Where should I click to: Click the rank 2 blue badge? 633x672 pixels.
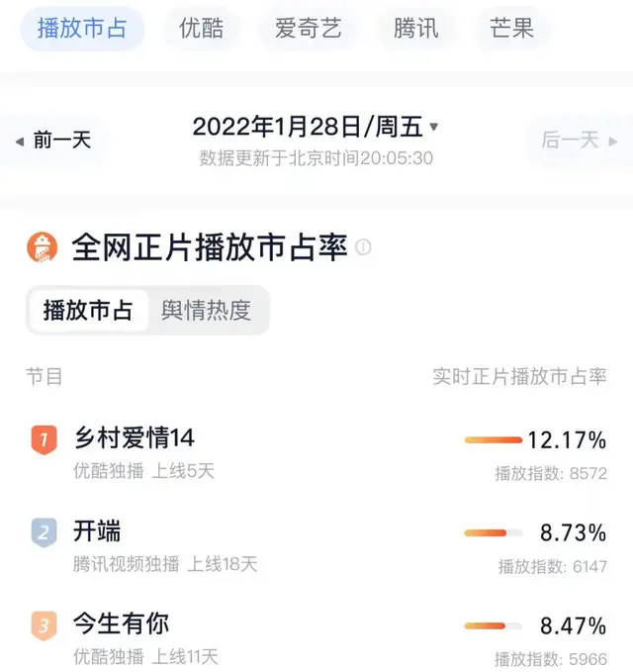tap(44, 532)
